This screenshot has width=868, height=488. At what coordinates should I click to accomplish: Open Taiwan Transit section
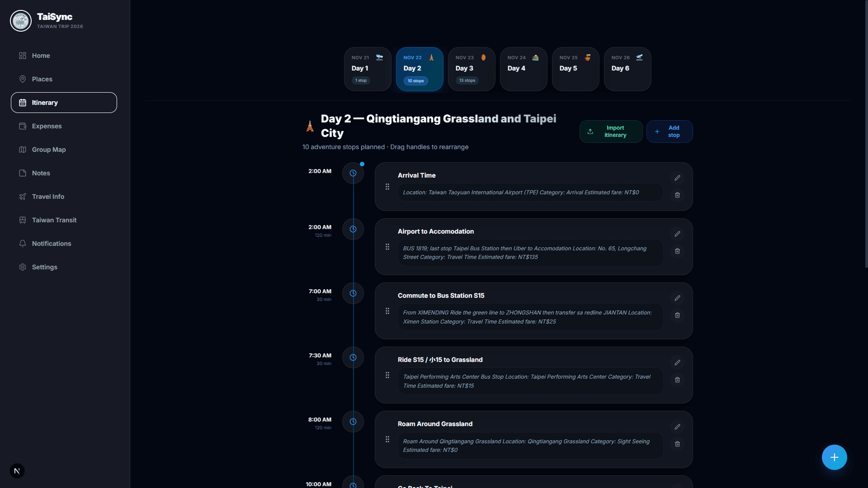[x=64, y=220]
